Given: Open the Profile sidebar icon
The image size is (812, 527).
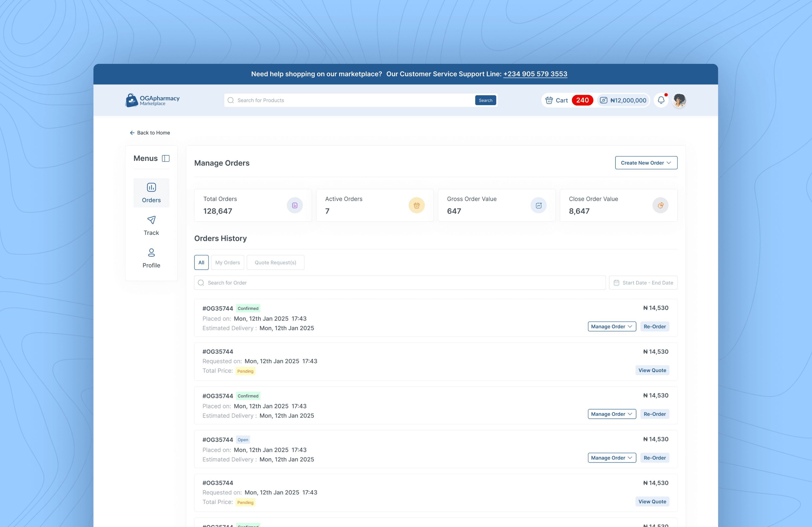Looking at the screenshot, I should [151, 252].
